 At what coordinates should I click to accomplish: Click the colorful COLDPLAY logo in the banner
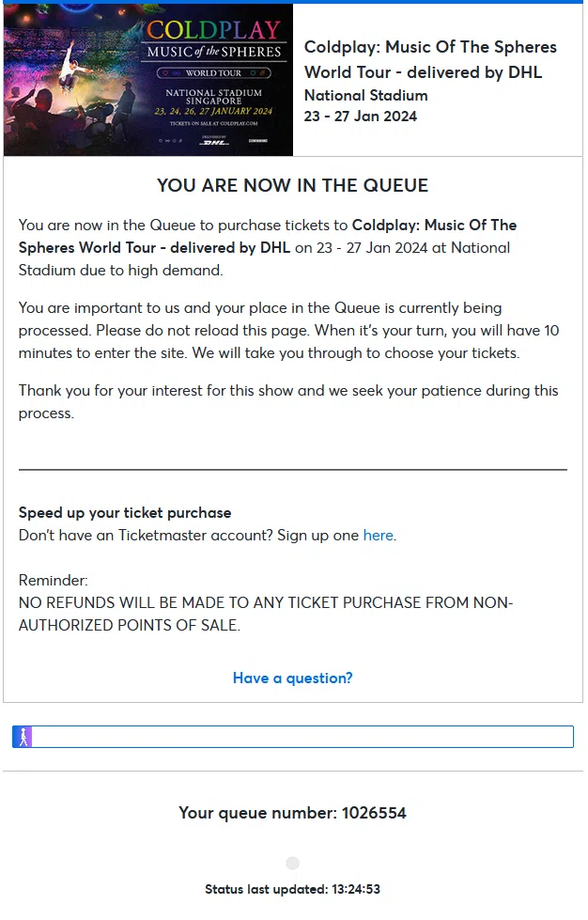coord(214,32)
